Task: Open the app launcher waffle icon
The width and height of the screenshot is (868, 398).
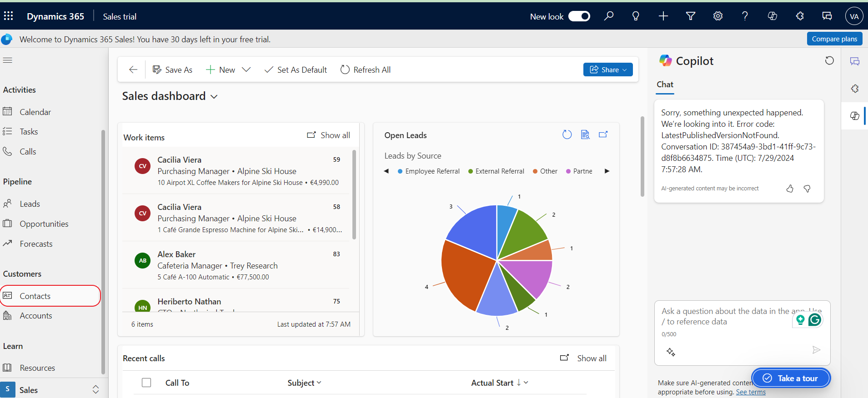Action: [x=8, y=16]
